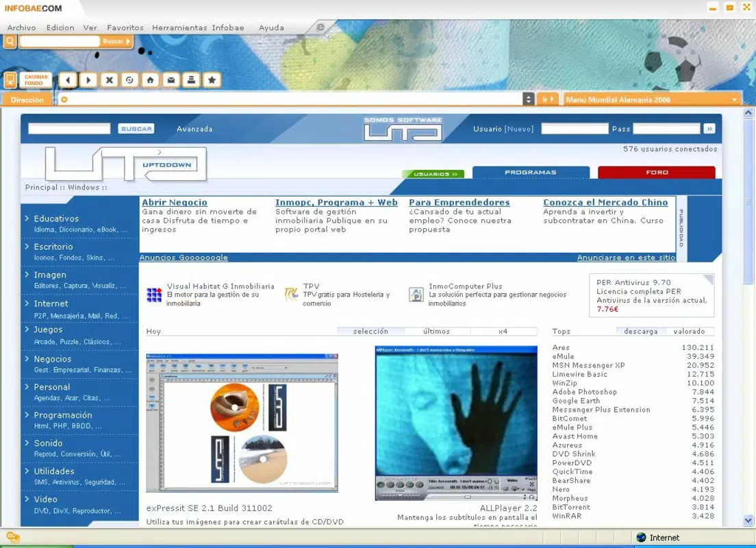
Task: Click the address bar input field
Action: point(289,99)
